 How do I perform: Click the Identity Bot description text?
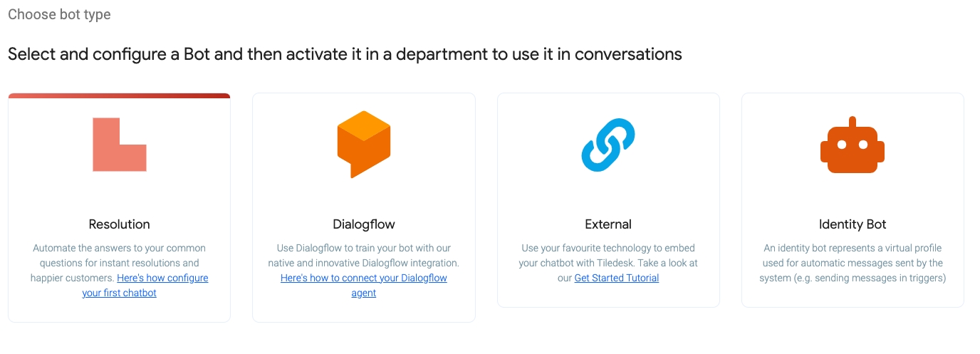point(853,263)
